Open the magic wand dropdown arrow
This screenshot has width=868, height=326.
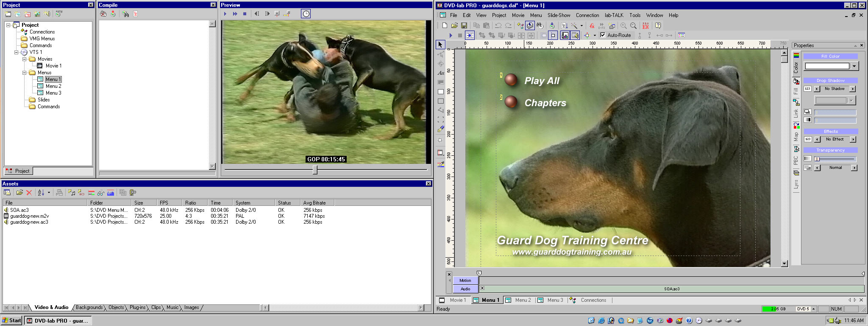pos(581,25)
